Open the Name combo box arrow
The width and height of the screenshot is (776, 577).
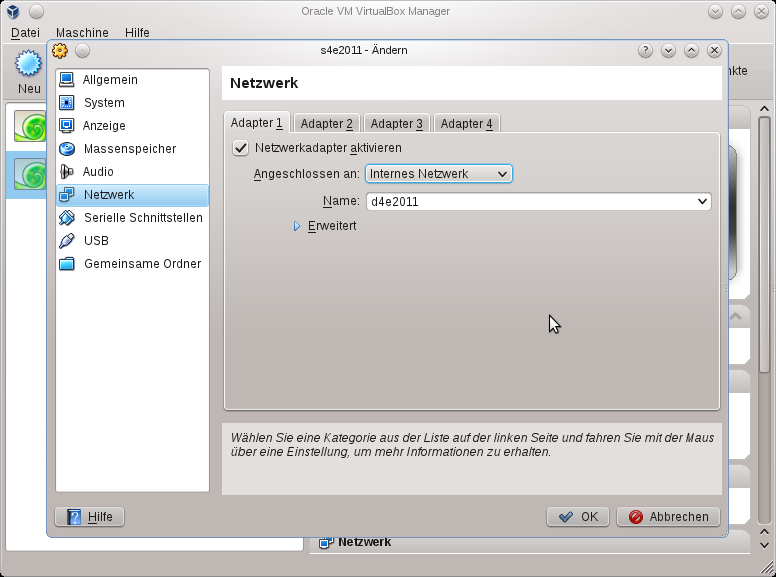point(702,201)
